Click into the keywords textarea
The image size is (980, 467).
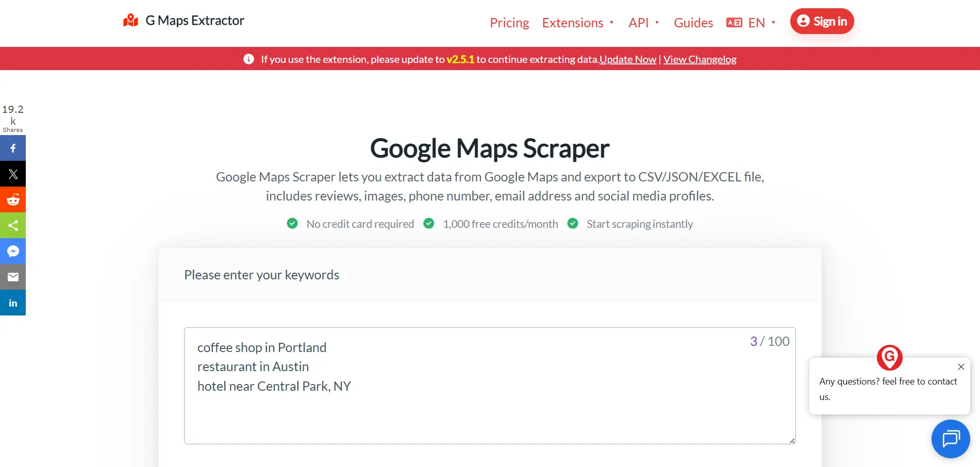pos(490,386)
